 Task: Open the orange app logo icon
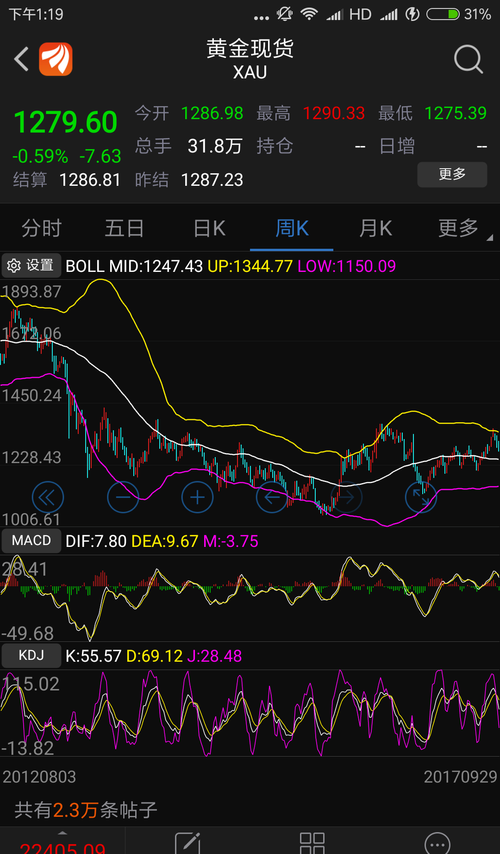56,59
